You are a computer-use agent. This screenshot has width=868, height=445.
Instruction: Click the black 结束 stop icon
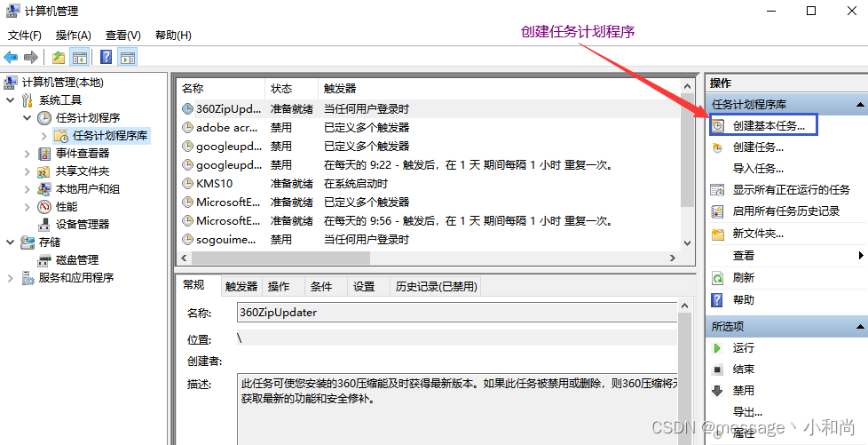pos(717,370)
